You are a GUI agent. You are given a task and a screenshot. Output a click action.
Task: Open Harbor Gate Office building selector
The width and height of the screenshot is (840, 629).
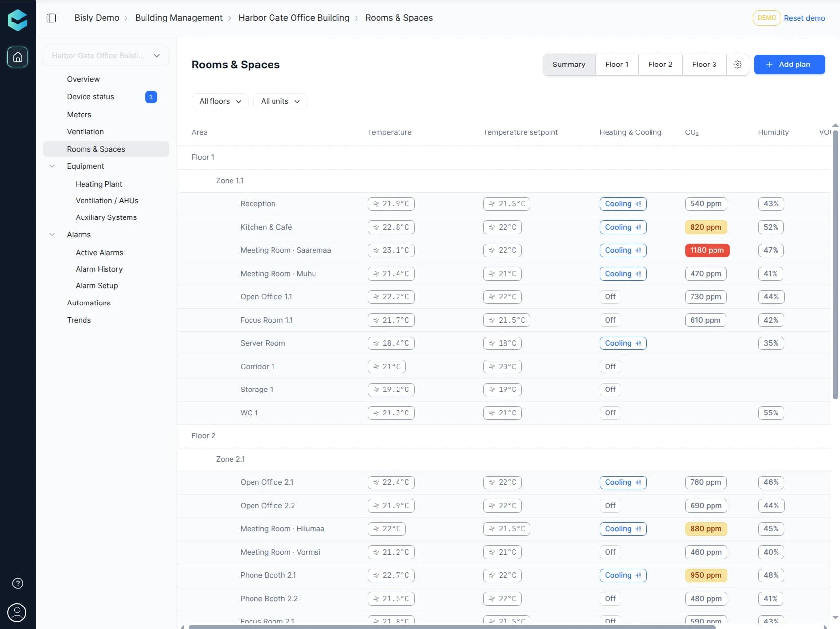click(106, 56)
